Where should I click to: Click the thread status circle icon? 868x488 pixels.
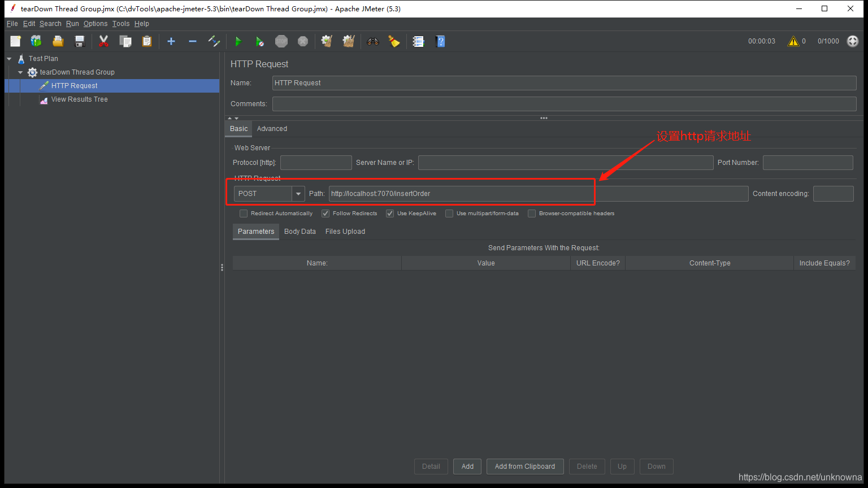pyautogui.click(x=853, y=41)
